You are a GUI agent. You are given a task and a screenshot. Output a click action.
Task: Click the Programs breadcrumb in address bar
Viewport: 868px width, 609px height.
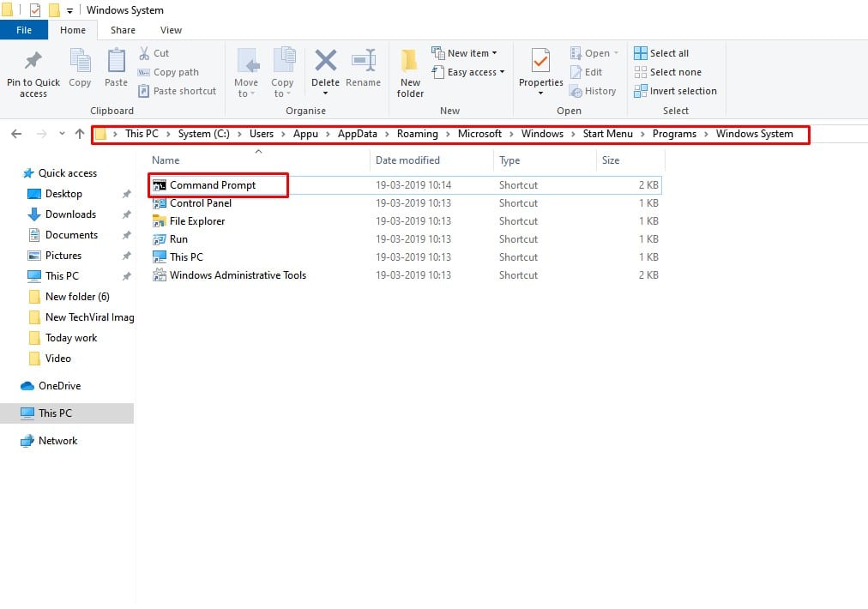pyautogui.click(x=674, y=134)
